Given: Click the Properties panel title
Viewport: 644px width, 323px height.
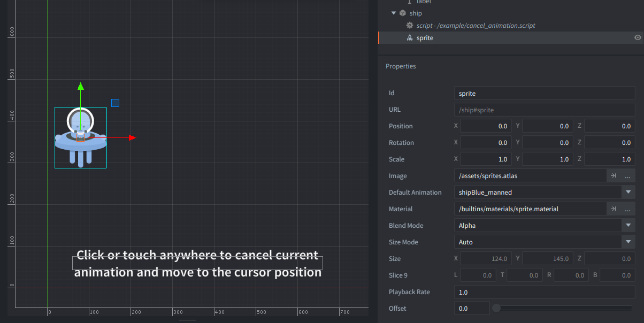Looking at the screenshot, I should 401,66.
